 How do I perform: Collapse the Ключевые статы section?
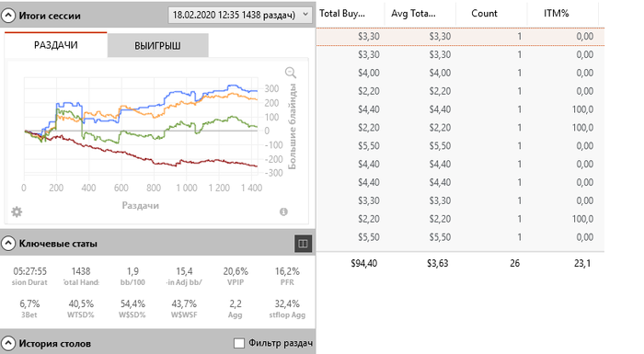pyautogui.click(x=8, y=244)
